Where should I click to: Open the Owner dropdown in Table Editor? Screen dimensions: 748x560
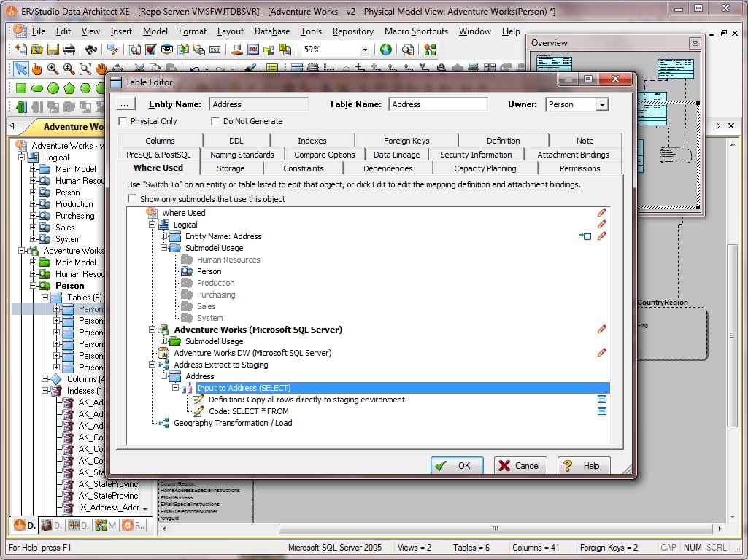(603, 104)
